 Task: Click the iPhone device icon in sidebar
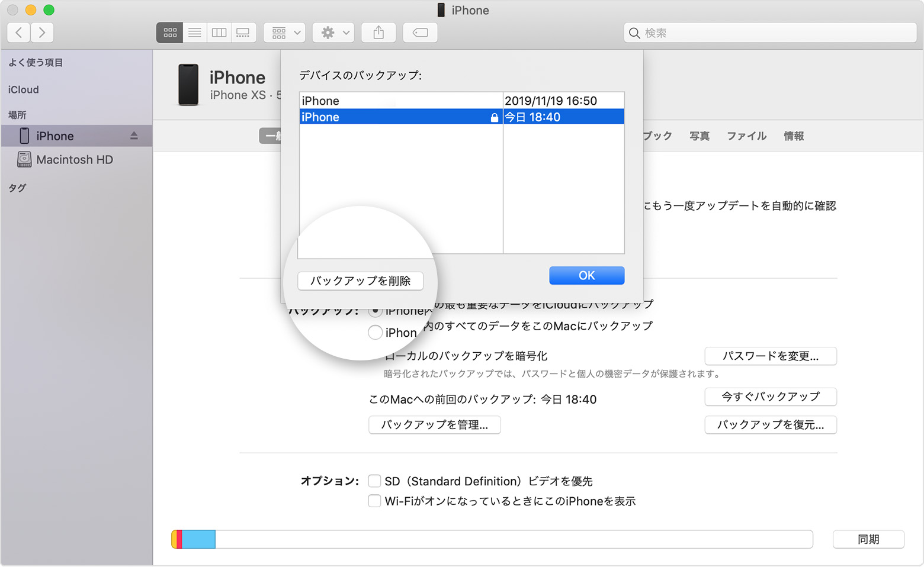tap(24, 136)
